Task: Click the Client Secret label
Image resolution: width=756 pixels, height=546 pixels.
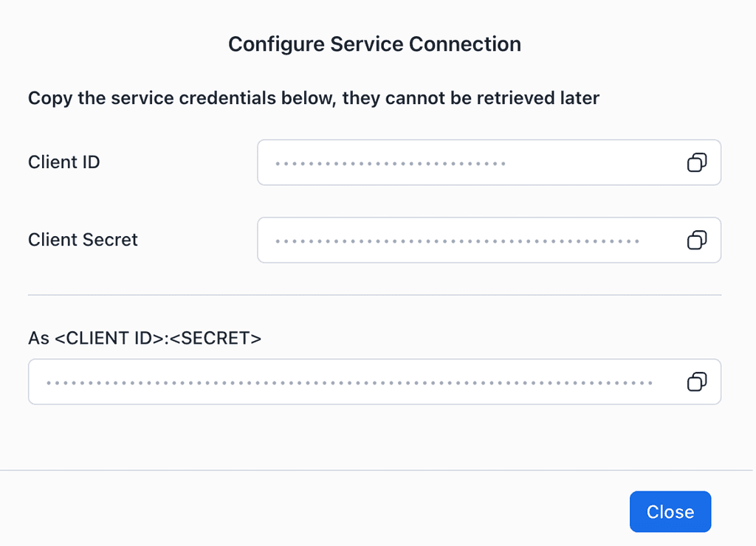Action: (x=83, y=240)
